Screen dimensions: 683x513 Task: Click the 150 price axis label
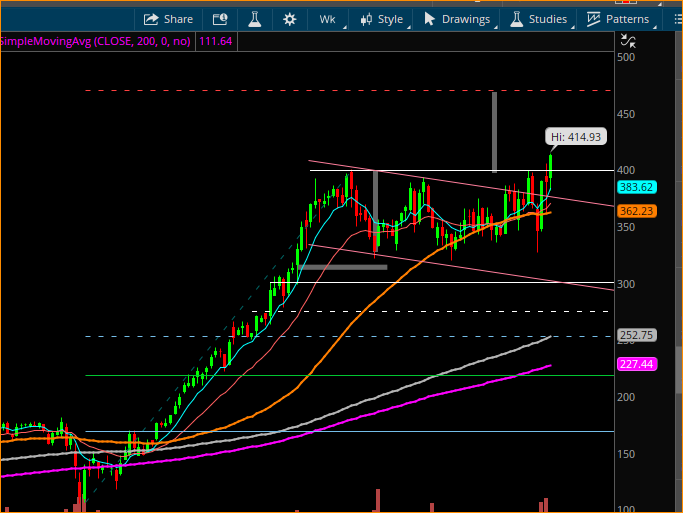tap(626, 454)
